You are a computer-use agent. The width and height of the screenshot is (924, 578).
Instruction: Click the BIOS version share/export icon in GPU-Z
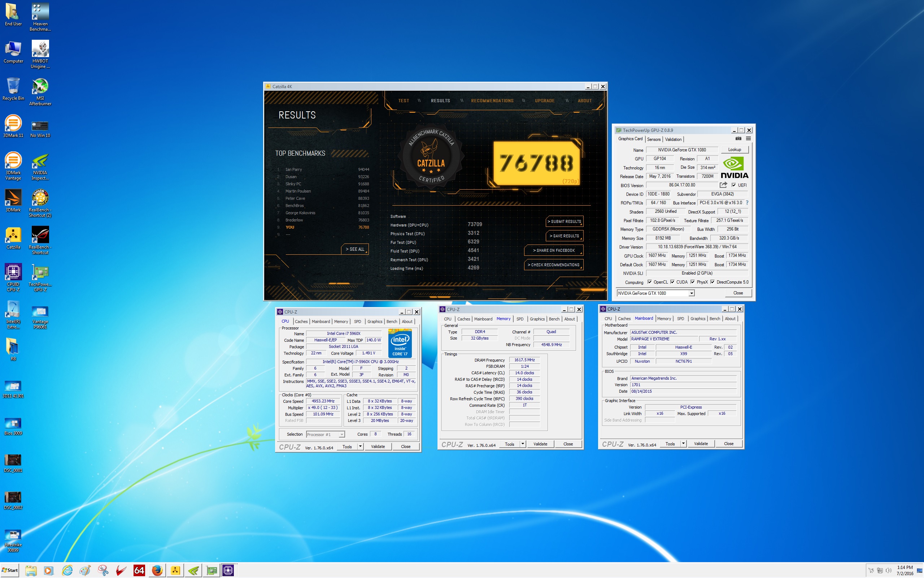[x=723, y=185]
